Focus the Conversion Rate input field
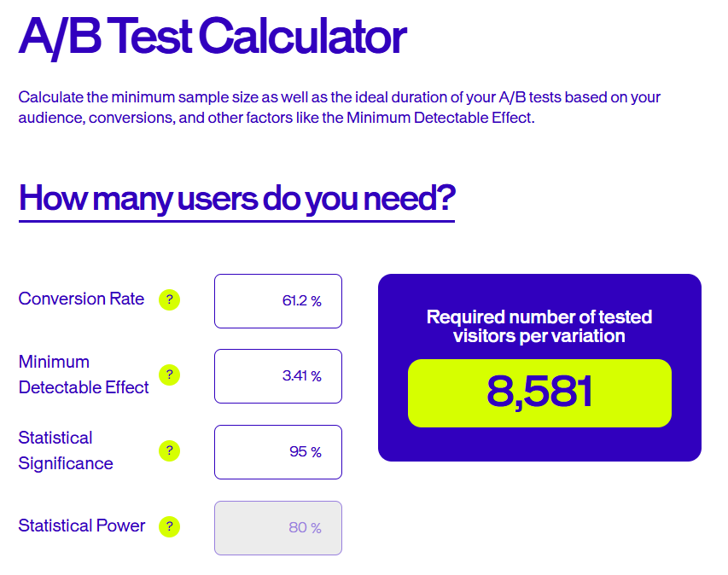Image resolution: width=728 pixels, height=575 pixels. click(x=278, y=301)
